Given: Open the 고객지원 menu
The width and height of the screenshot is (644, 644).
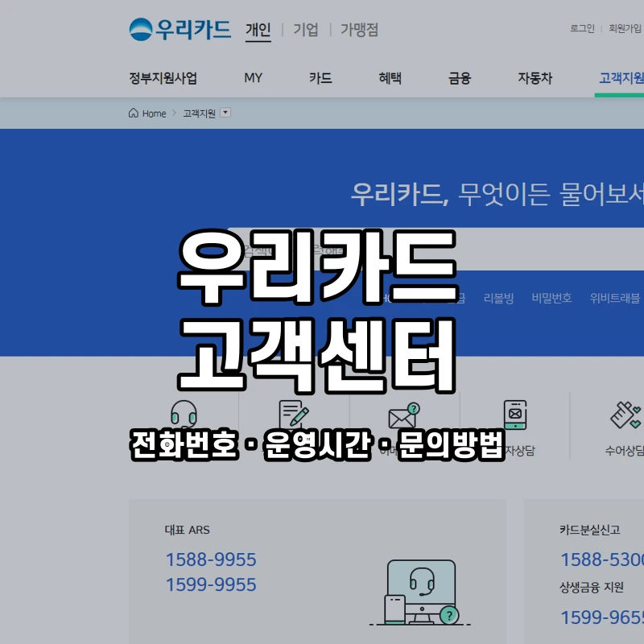Looking at the screenshot, I should (x=621, y=78).
